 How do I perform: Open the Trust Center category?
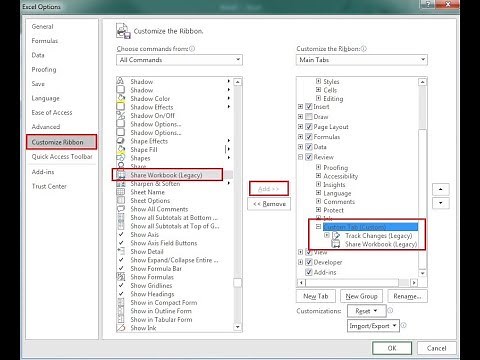pyautogui.click(x=49, y=186)
